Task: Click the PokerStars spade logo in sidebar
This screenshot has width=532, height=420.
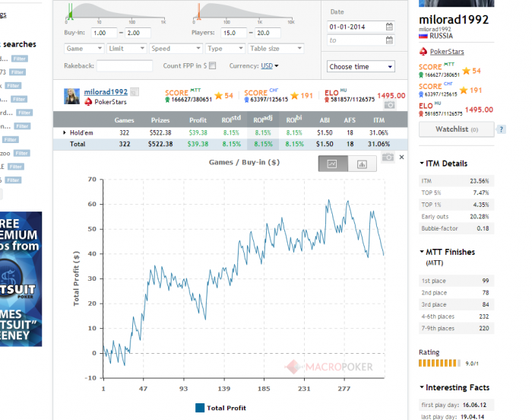Action: pyautogui.click(x=423, y=52)
